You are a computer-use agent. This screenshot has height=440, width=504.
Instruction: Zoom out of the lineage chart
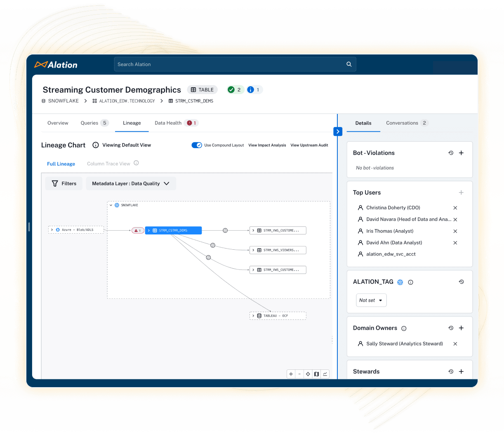tap(299, 374)
